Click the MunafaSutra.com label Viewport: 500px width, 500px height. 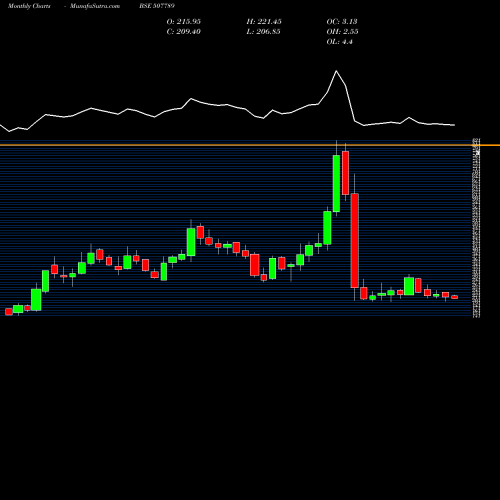tap(95, 6)
